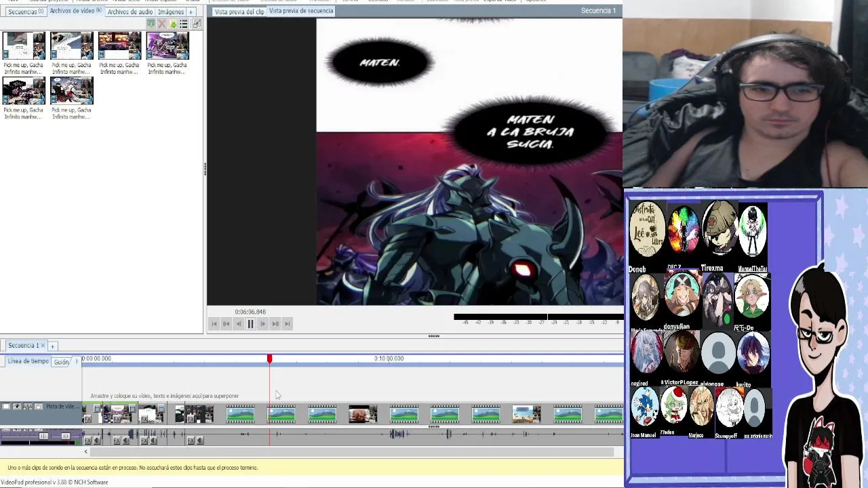The image size is (868, 488).
Task: Click speaker icon on first audio clip
Action: (97, 441)
